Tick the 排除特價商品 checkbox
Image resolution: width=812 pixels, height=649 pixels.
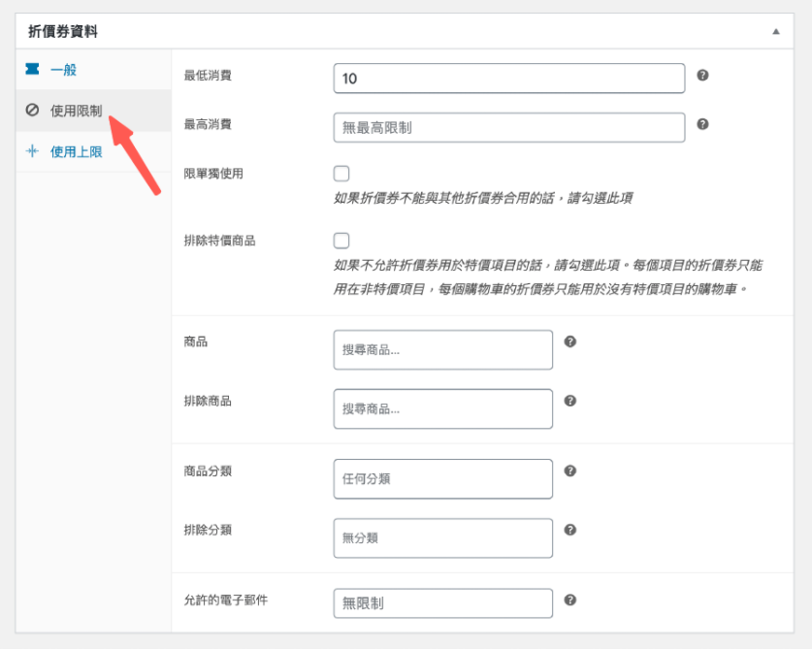click(341, 241)
